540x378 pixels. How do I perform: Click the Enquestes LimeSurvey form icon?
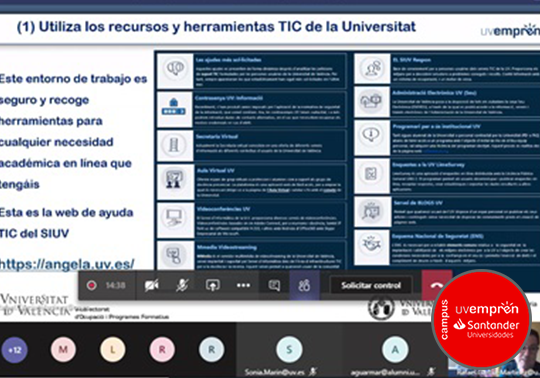[x=371, y=173]
